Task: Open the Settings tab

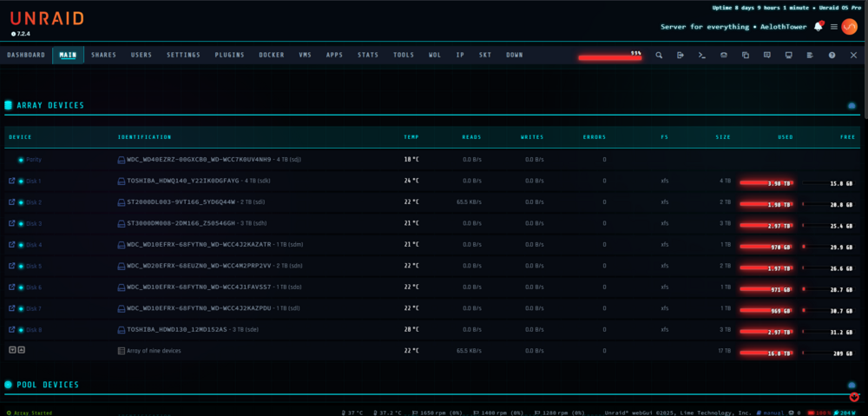Action: pyautogui.click(x=183, y=56)
